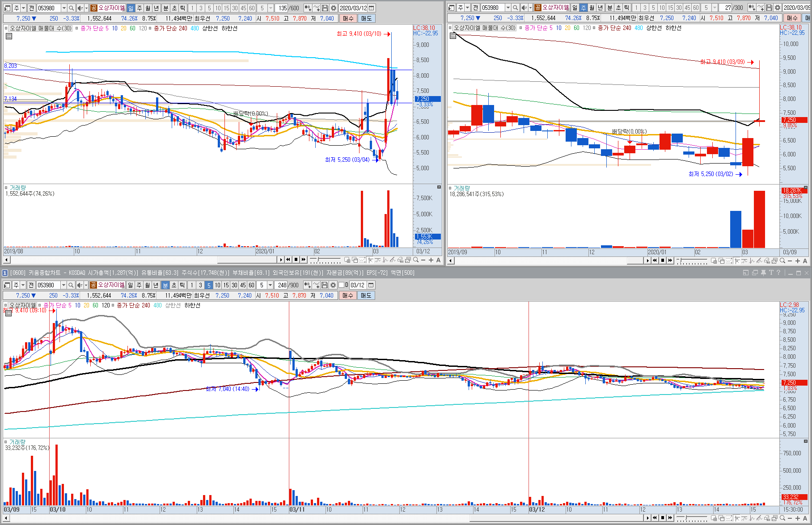
Task: Click 매수 buy button in minute chart
Action: (x=347, y=295)
